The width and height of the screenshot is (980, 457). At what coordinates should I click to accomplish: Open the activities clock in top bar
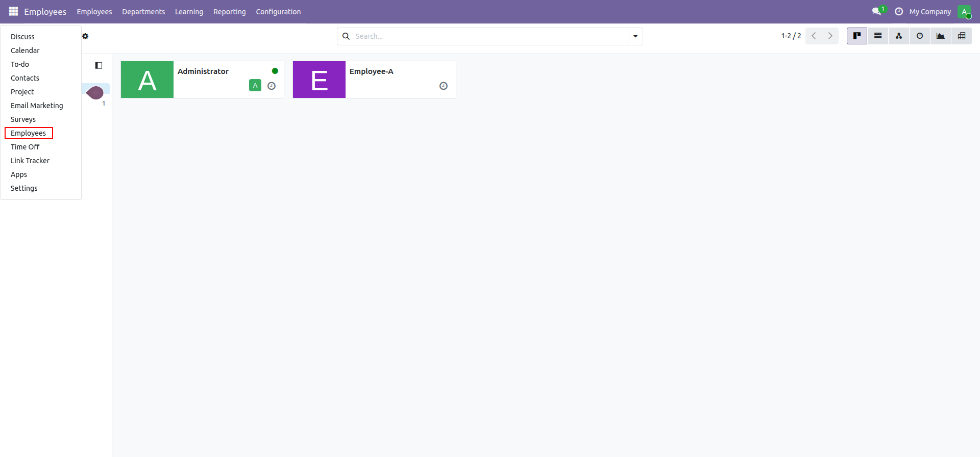coord(899,11)
